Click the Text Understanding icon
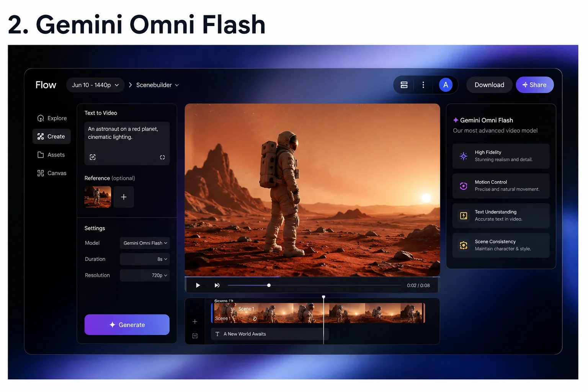 464,216
